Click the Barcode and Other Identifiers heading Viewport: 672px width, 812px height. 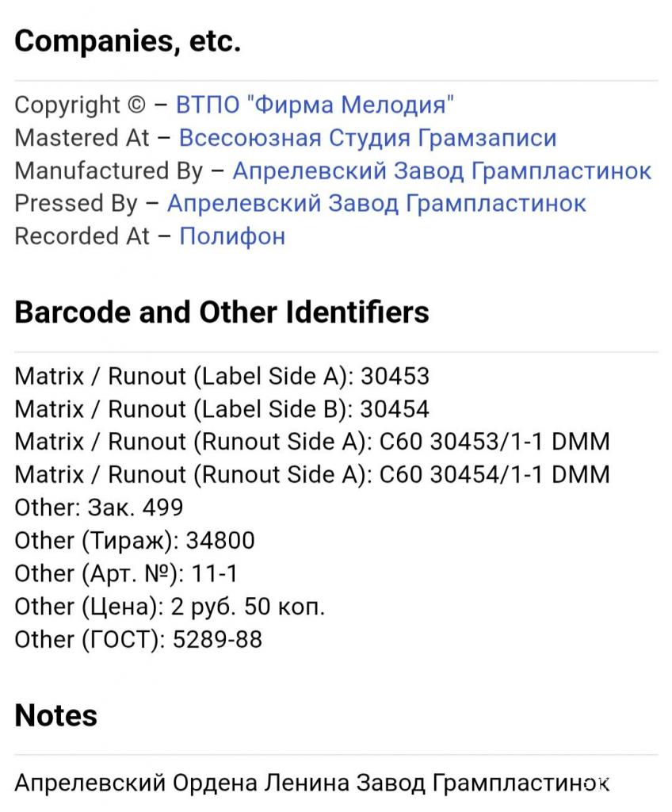pos(222,312)
